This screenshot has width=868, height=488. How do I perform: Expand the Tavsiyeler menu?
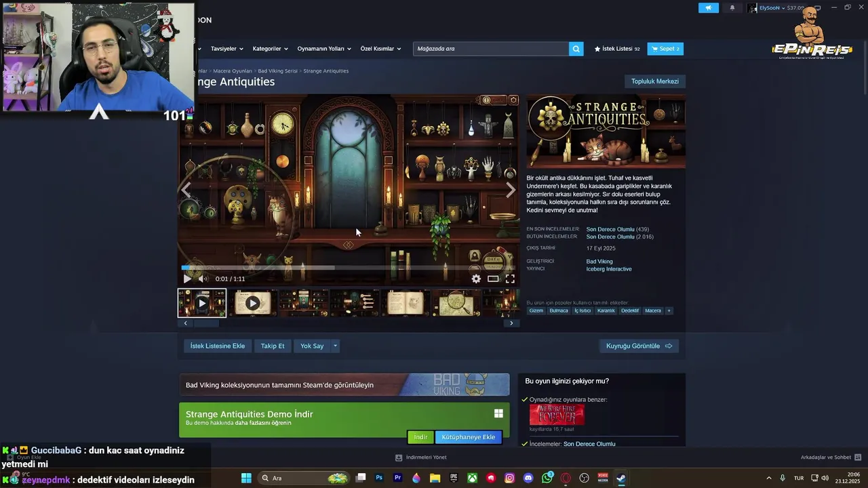point(226,49)
